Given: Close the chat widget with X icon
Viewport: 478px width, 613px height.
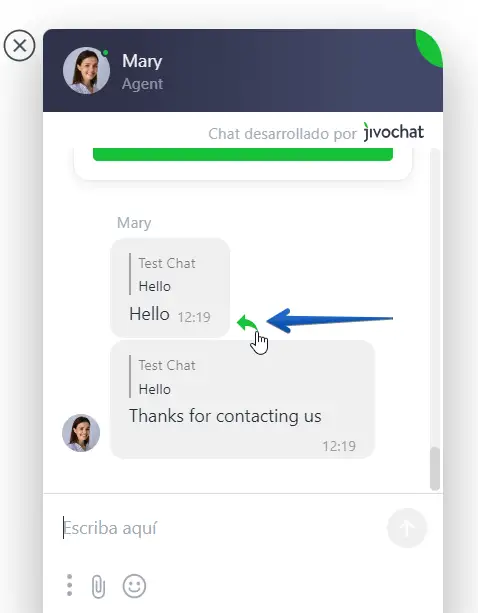Looking at the screenshot, I should click(x=20, y=46).
